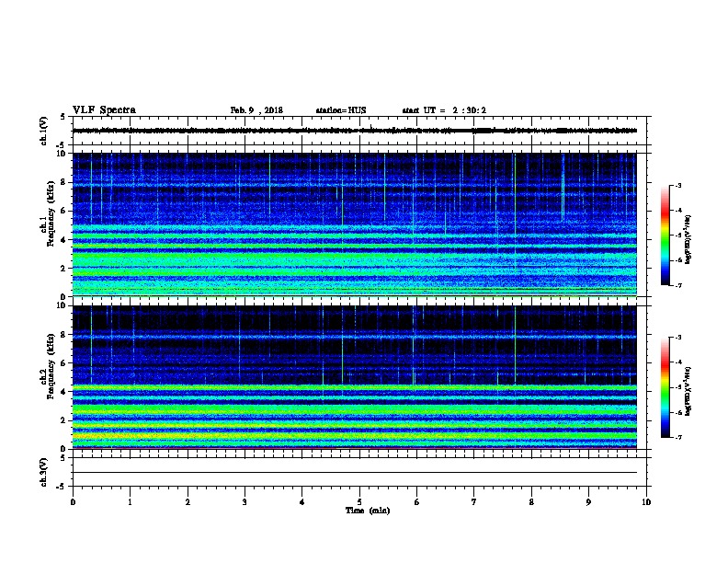728x563 pixels.
Task: Pick the ch.2 spectrogram color scale bar
Action: [x=665, y=387]
